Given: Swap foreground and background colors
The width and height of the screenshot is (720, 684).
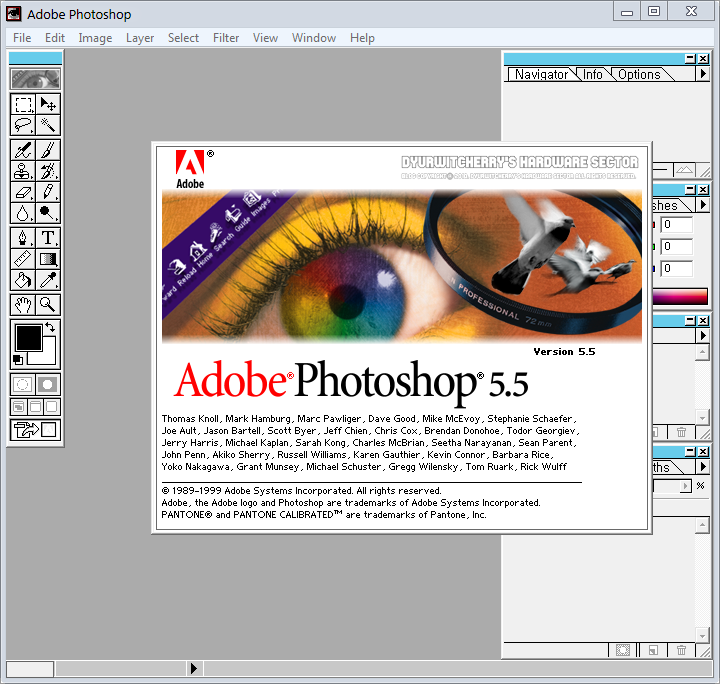Looking at the screenshot, I should pos(50,327).
